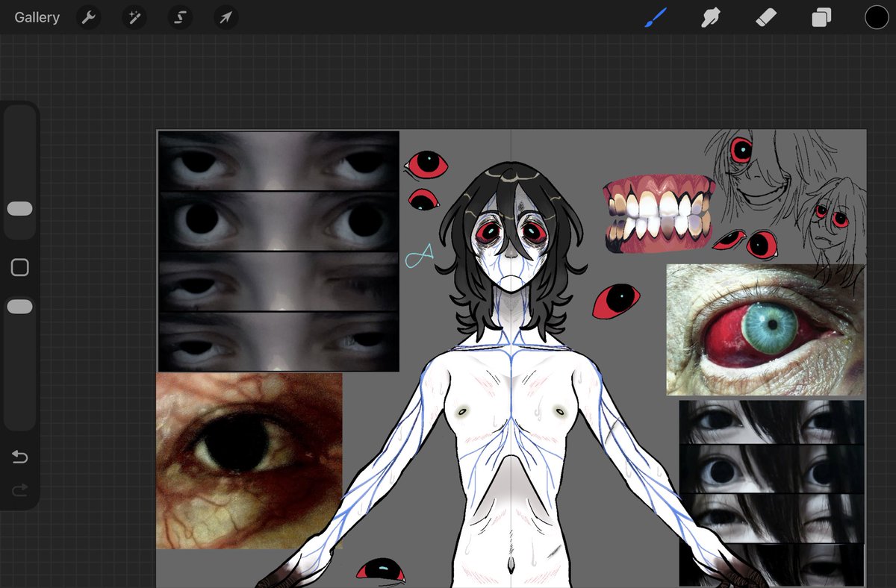Undo the last stroke

pos(20,457)
